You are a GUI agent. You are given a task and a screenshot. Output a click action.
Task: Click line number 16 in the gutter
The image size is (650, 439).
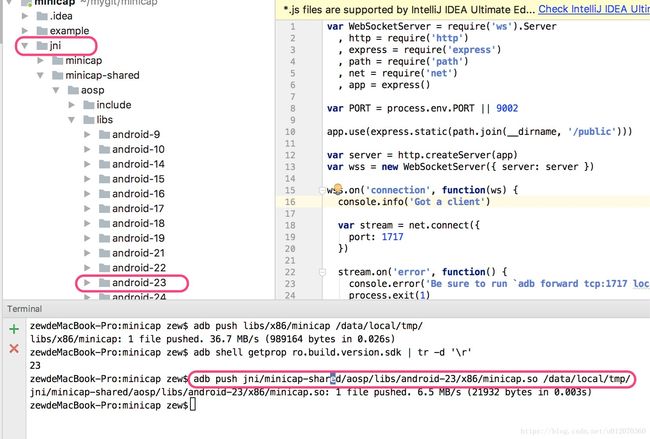coord(290,202)
